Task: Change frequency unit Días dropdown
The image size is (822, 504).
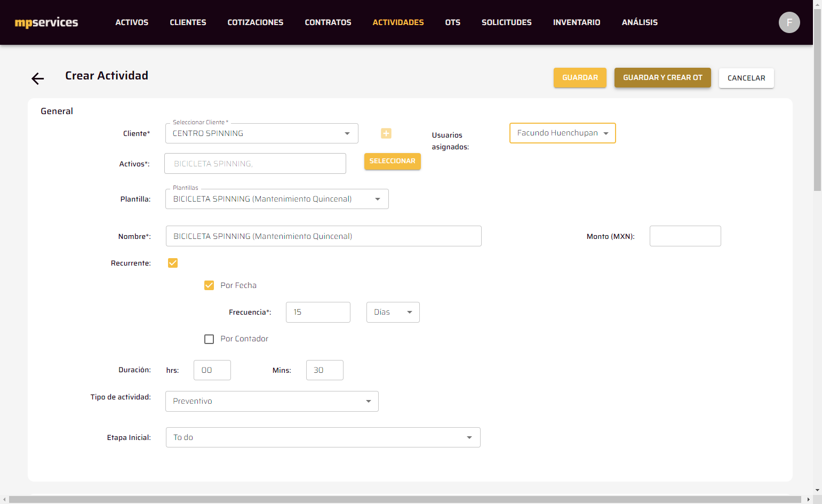Action: pos(393,312)
